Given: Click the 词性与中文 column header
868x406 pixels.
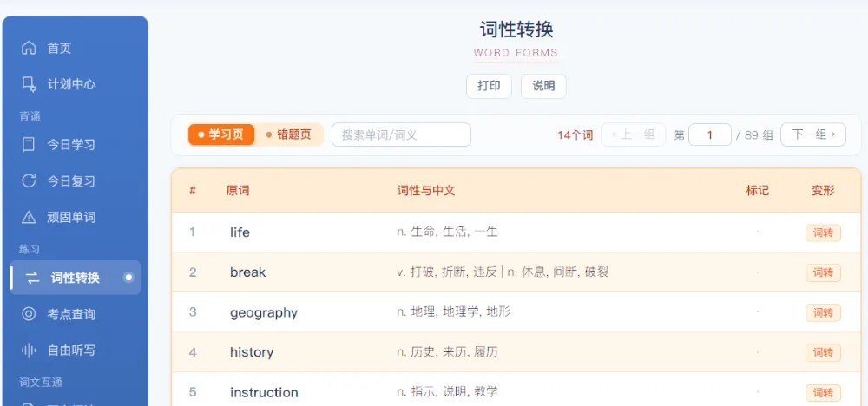Looking at the screenshot, I should click(425, 191).
